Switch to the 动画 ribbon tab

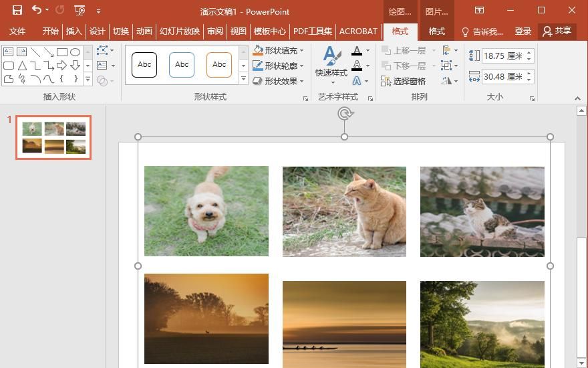pyautogui.click(x=144, y=31)
